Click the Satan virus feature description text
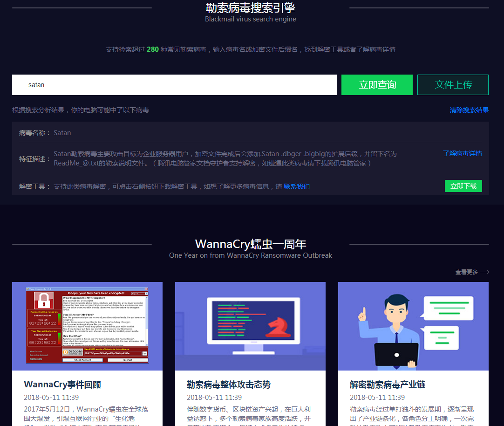 tap(225, 158)
